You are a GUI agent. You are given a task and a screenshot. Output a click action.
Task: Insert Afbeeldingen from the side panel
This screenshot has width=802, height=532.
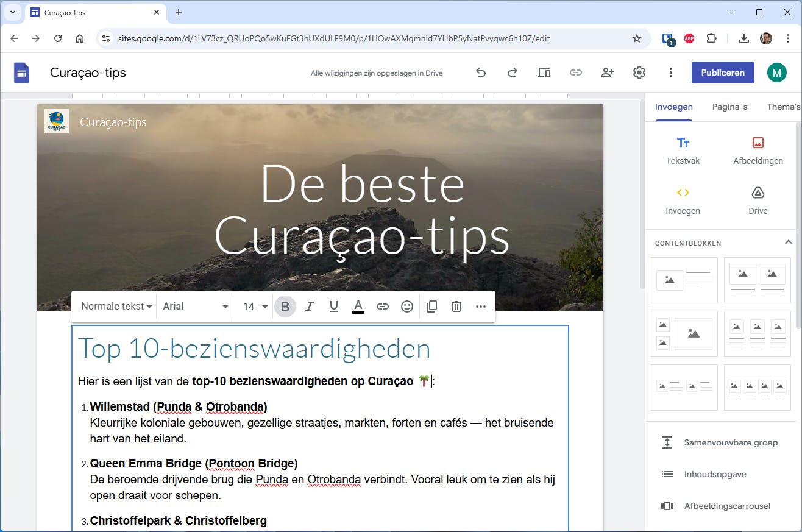tap(758, 151)
